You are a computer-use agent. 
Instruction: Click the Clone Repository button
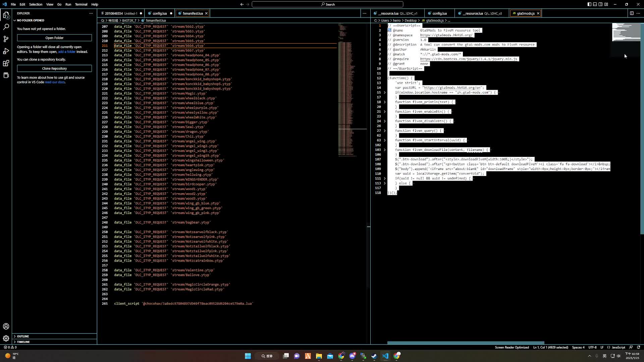pos(54,68)
